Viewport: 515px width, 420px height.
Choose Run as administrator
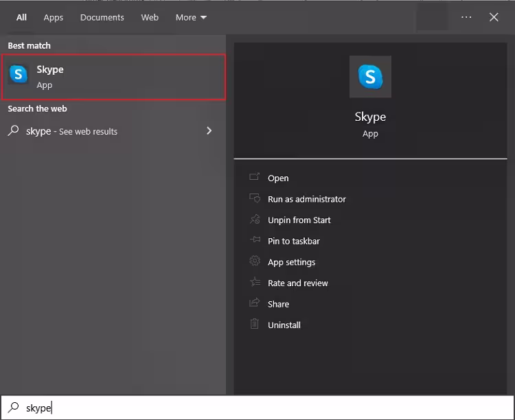[307, 199]
